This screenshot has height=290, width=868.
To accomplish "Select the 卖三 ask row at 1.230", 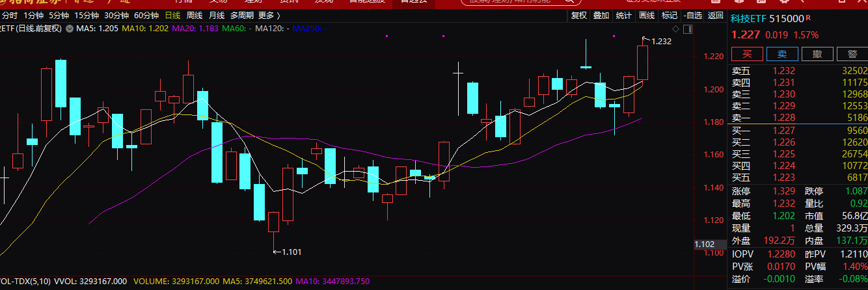I will point(799,94).
